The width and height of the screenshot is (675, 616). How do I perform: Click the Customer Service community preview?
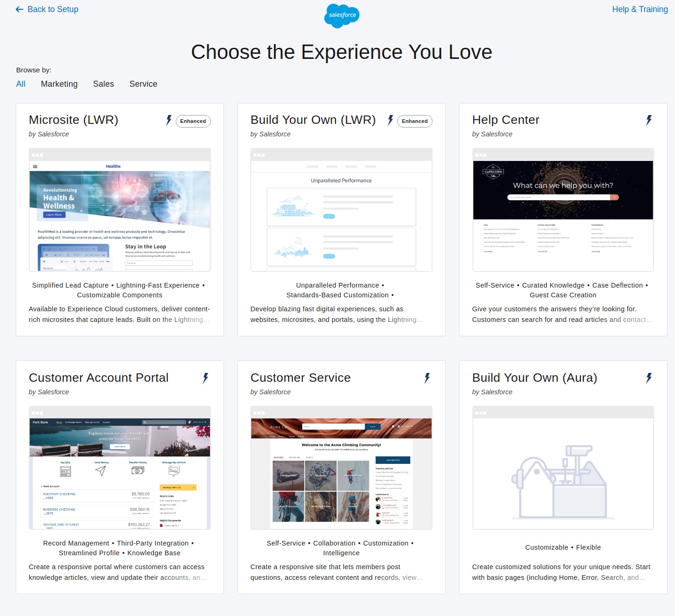[341, 468]
